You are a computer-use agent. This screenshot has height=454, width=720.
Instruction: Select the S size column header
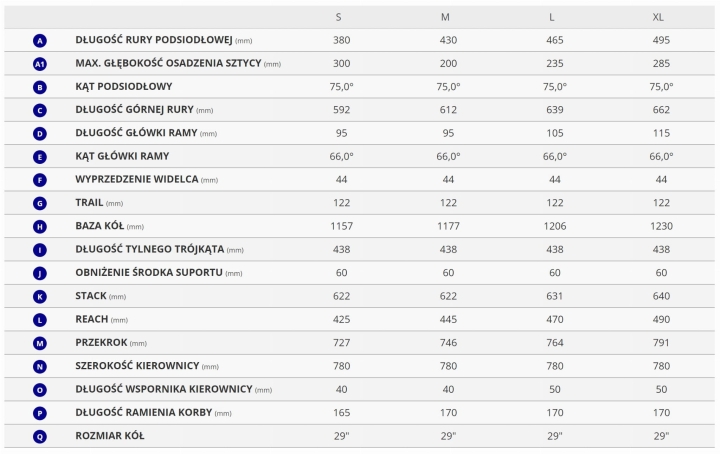342,17
